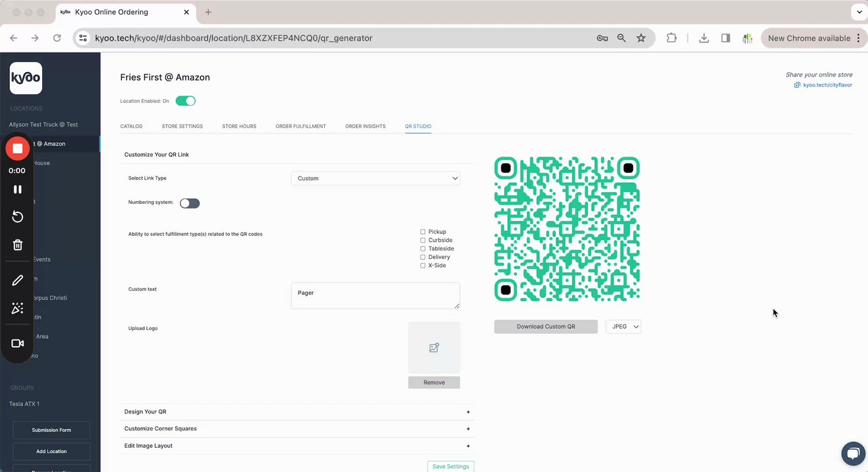
Task: Select the Kyoo Online Ordering browser tab
Action: [x=125, y=12]
